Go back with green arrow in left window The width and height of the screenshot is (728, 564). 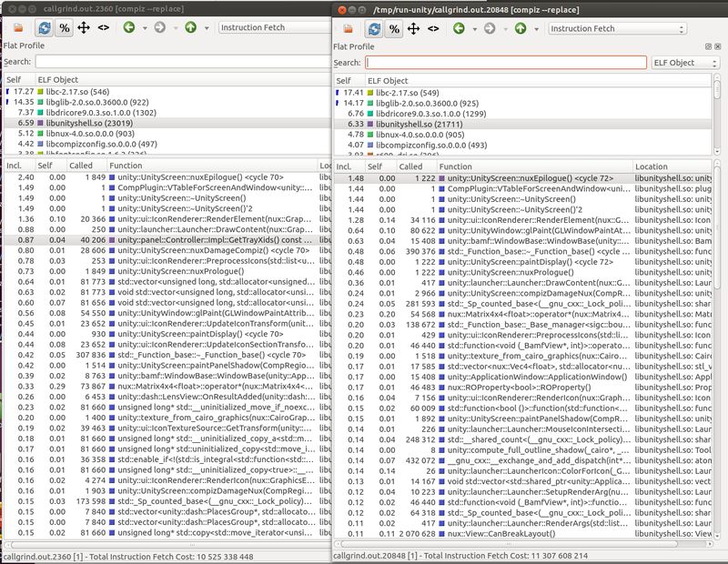pos(129,27)
